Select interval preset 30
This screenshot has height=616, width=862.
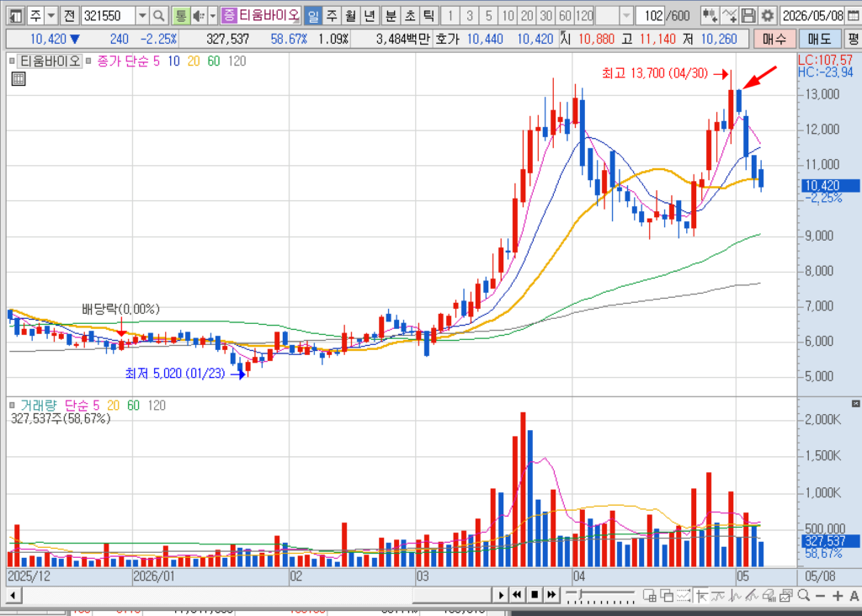[545, 16]
